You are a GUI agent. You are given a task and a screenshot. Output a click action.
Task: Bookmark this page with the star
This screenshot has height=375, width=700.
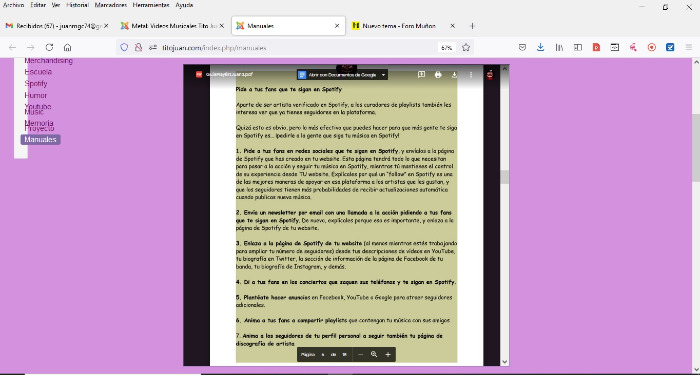pyautogui.click(x=466, y=47)
